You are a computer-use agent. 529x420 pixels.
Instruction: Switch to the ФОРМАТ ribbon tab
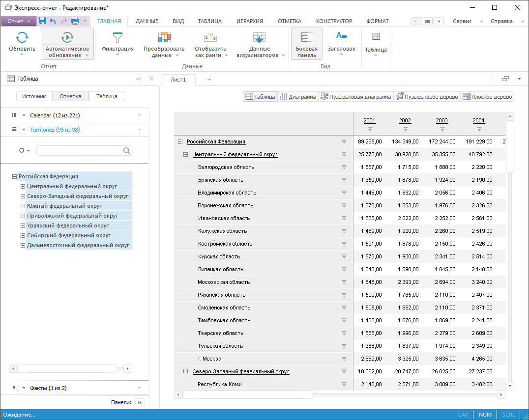coord(377,21)
